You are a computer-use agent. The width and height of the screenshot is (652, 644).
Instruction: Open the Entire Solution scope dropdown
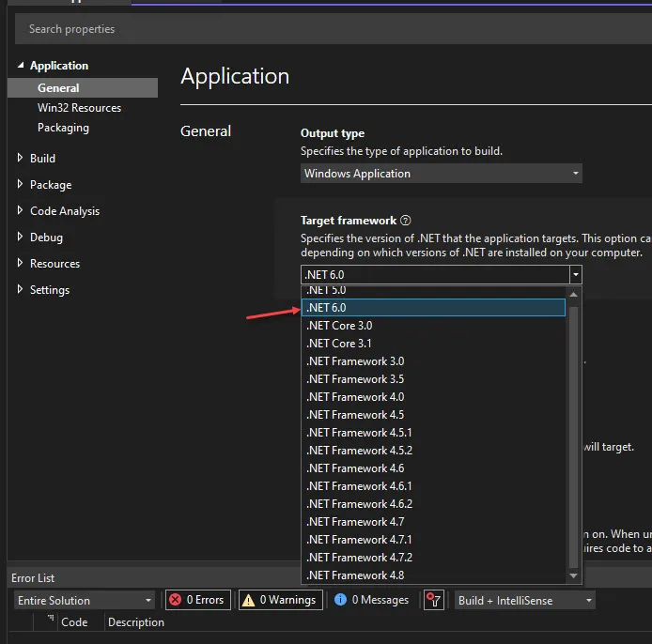point(85,600)
